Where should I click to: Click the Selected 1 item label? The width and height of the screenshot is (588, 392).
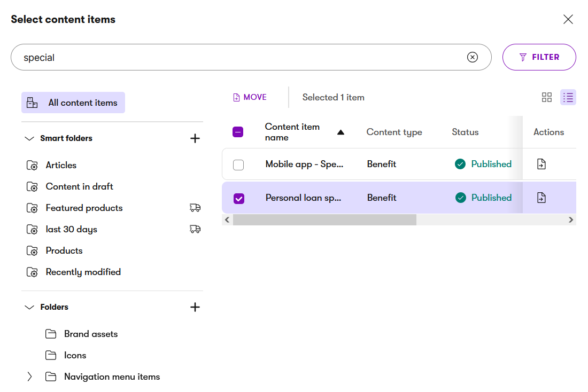pyautogui.click(x=334, y=97)
